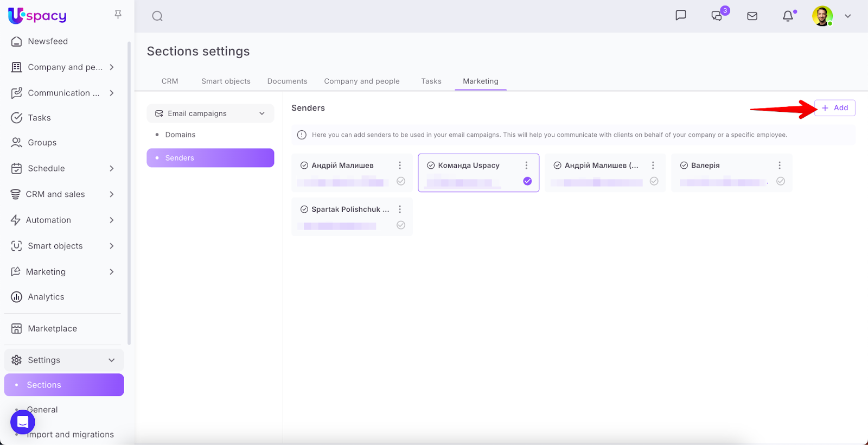This screenshot has width=868, height=445.
Task: Open the chat messages icon
Action: [681, 15]
